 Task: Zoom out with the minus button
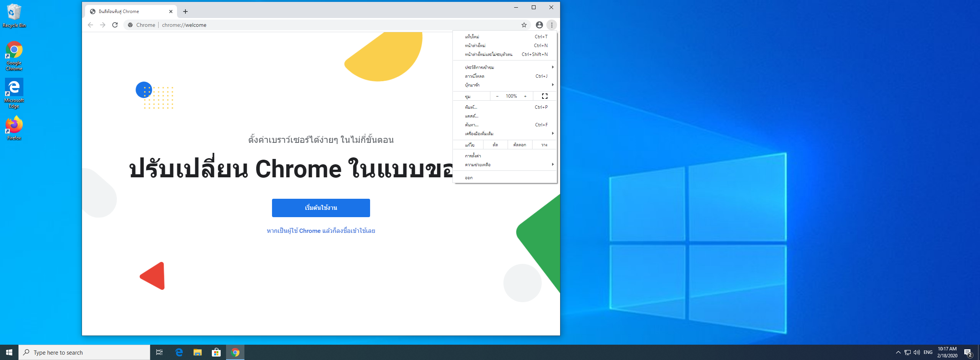point(497,96)
